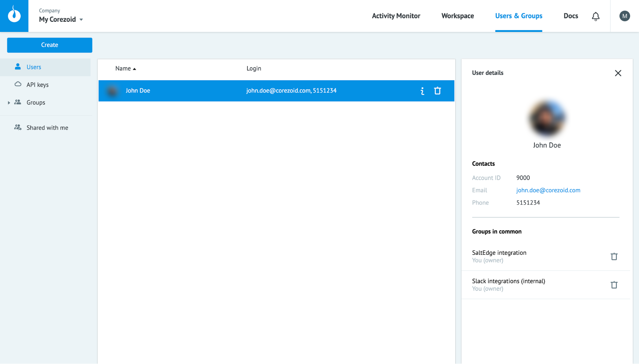Expand the Groups tree item
The width and height of the screenshot is (639, 364).
click(x=8, y=102)
